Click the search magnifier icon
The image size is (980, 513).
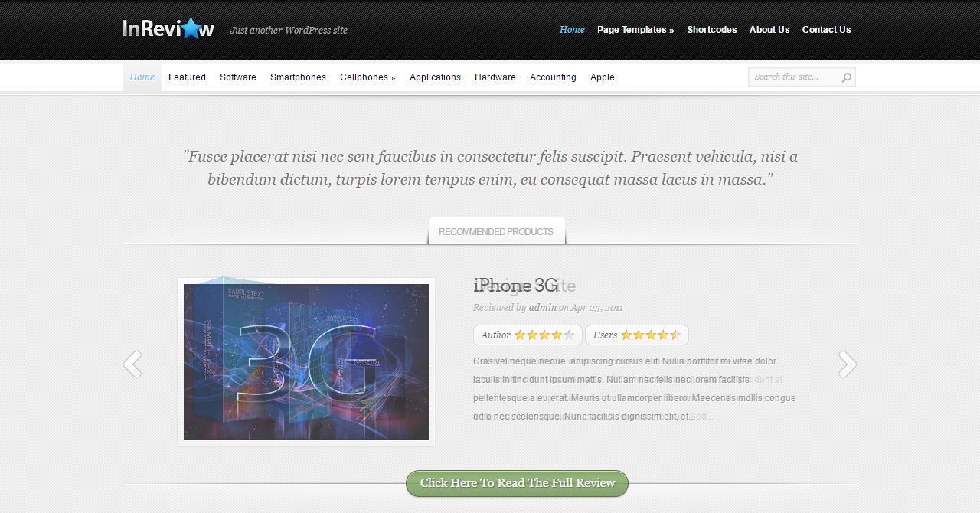[x=846, y=77]
